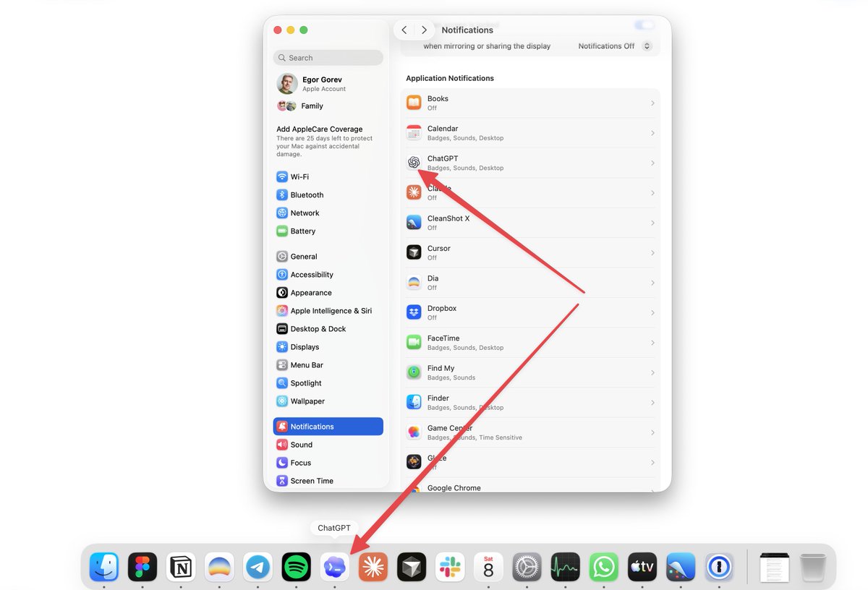The width and height of the screenshot is (868, 590).
Task: Open WhatsApp from the Dock
Action: [x=604, y=568]
